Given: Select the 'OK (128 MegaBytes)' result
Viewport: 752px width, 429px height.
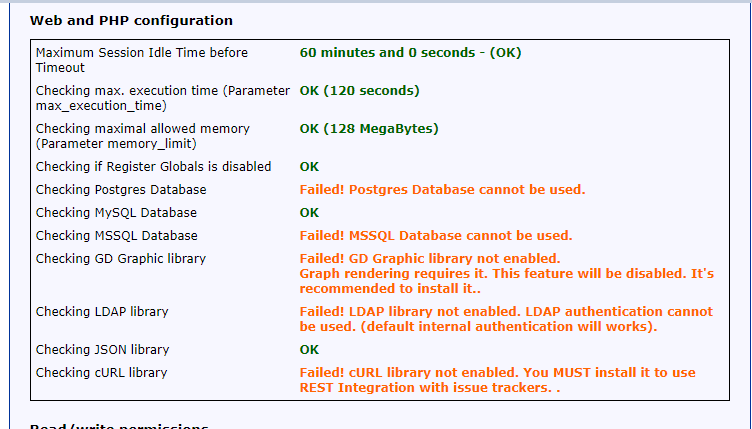Looking at the screenshot, I should pos(369,128).
